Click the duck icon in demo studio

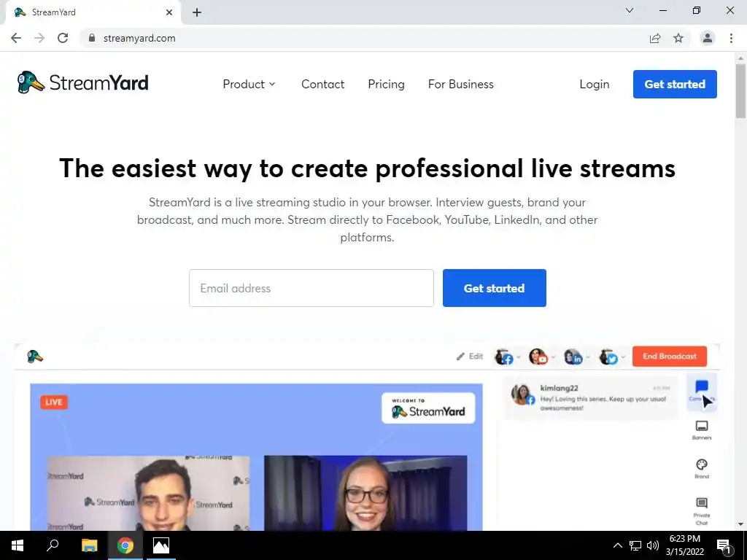(x=35, y=356)
